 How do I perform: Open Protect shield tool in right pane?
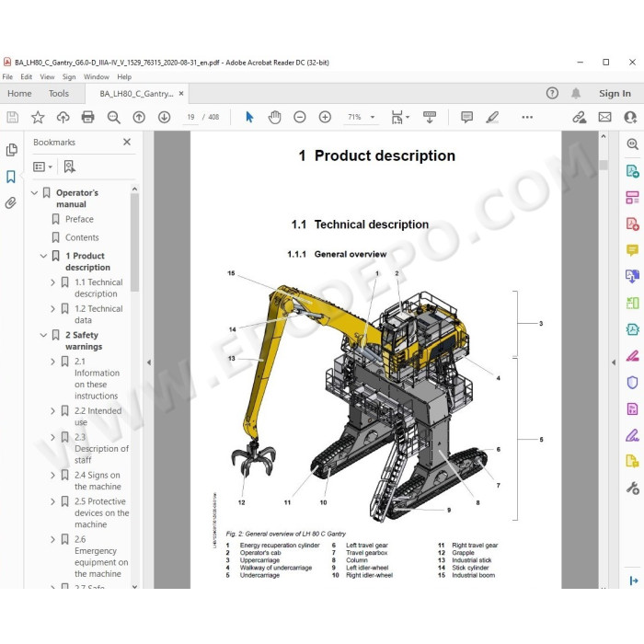(633, 383)
